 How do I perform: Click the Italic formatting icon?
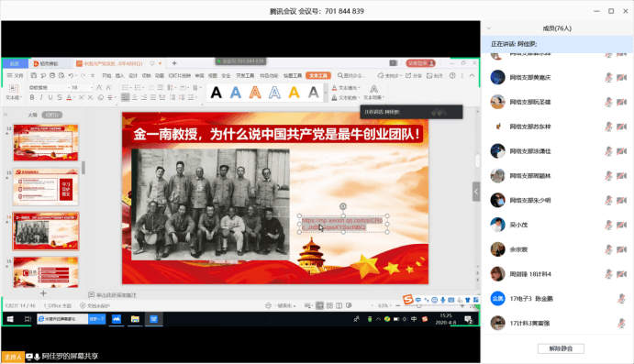[x=41, y=97]
